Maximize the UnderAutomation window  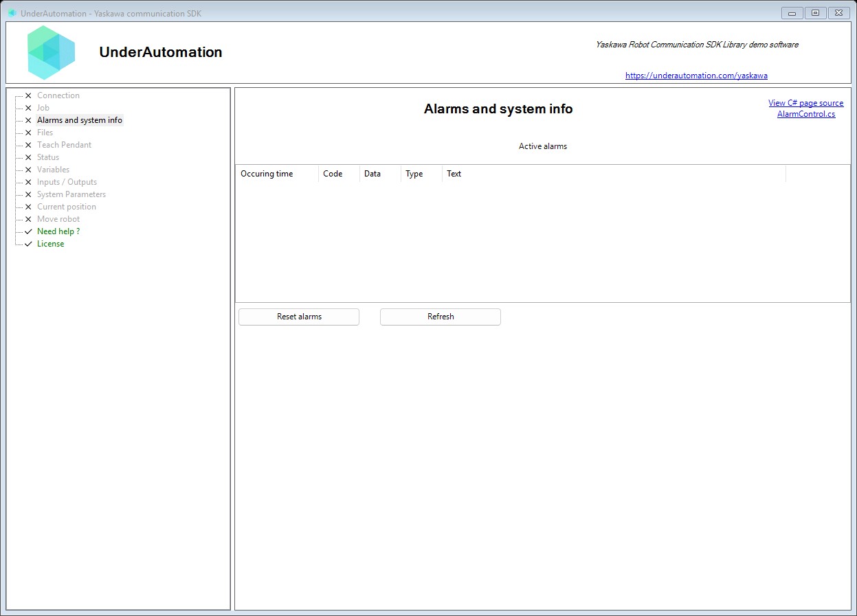815,13
